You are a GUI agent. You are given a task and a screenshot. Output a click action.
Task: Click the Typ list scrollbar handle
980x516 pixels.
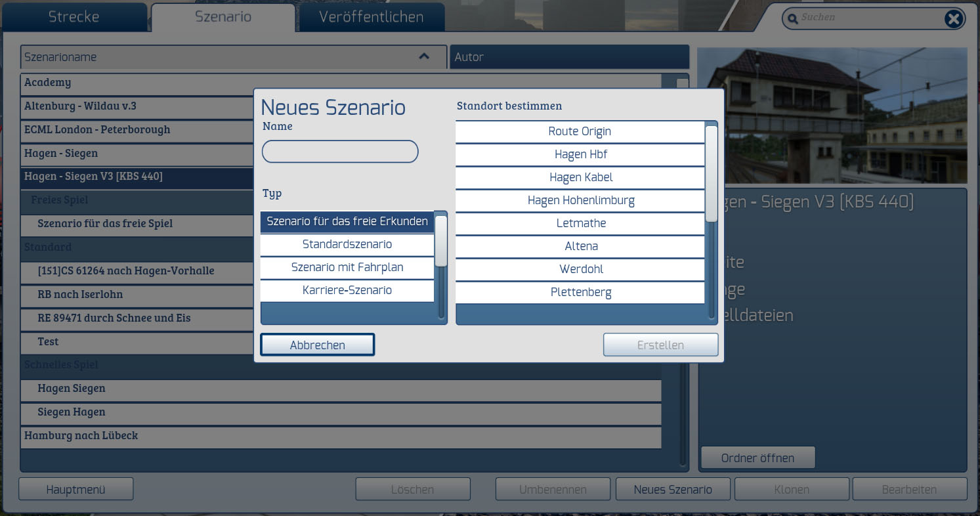pyautogui.click(x=441, y=241)
